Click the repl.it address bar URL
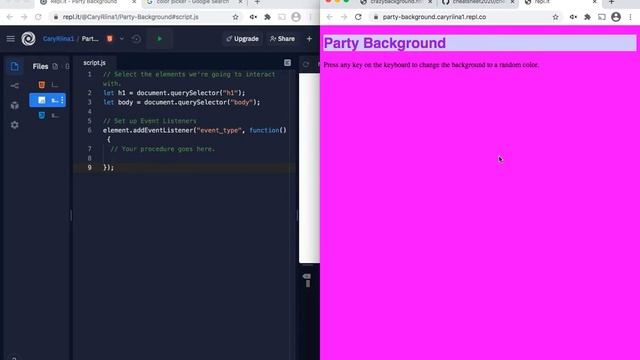Screen dimensions: 640x360 pos(131,17)
